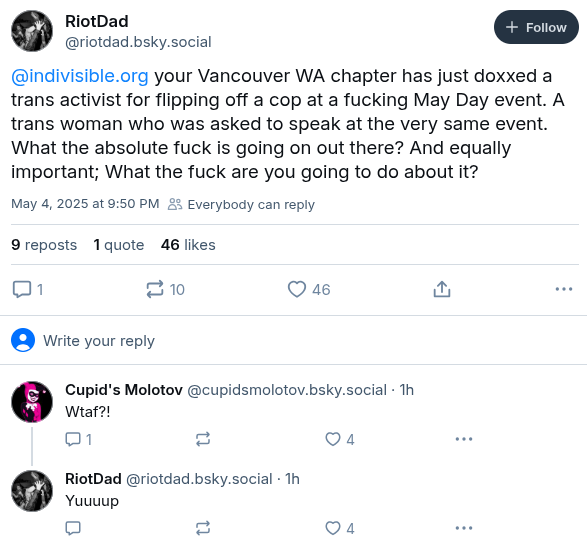587x545 pixels.
Task: View the 1 quote post
Action: (x=119, y=245)
